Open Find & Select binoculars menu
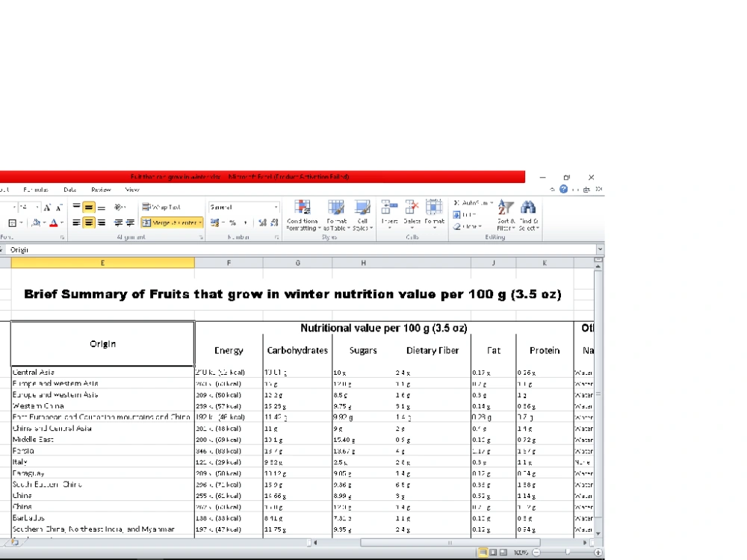The image size is (747, 560). coord(528,215)
